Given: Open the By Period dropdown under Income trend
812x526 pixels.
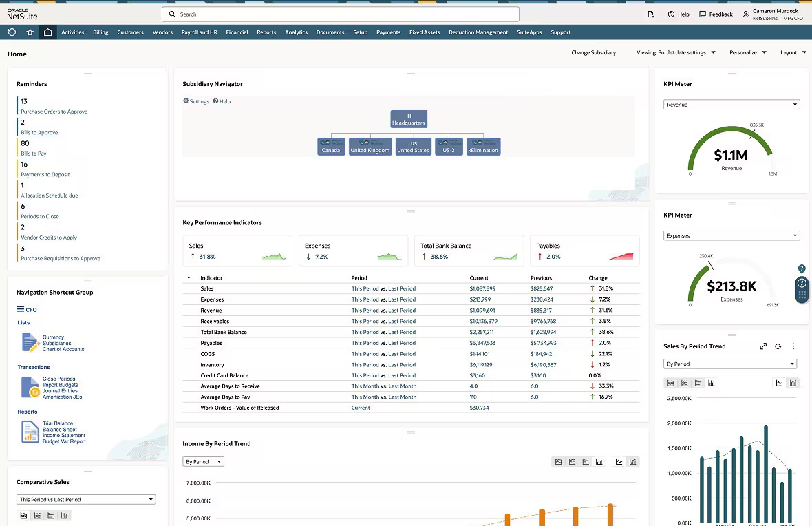Looking at the screenshot, I should (203, 462).
